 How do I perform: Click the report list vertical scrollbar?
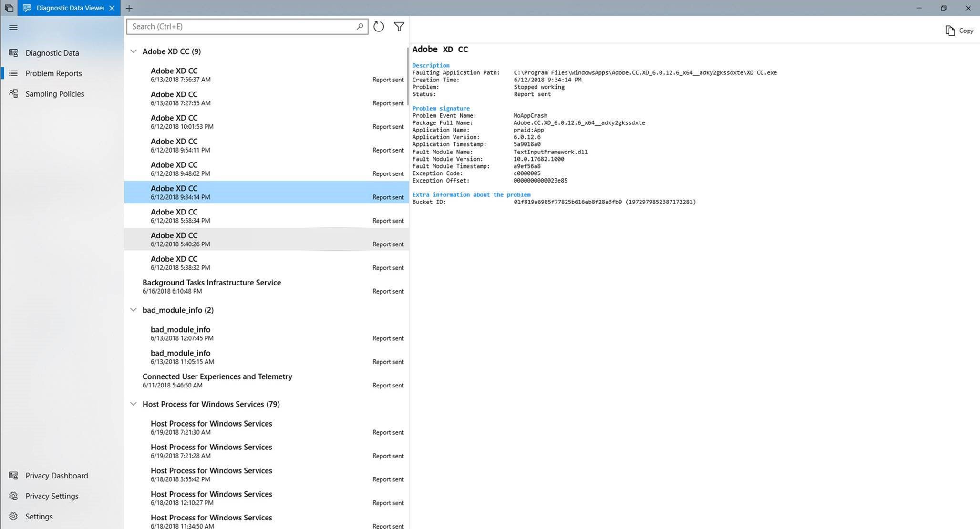point(408,76)
